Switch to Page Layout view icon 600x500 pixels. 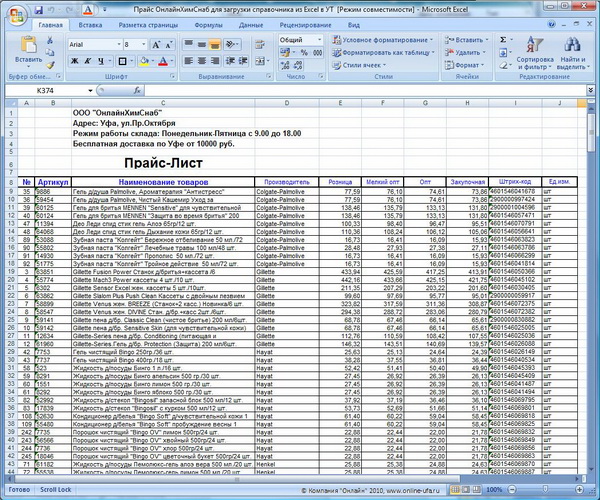click(x=466, y=490)
